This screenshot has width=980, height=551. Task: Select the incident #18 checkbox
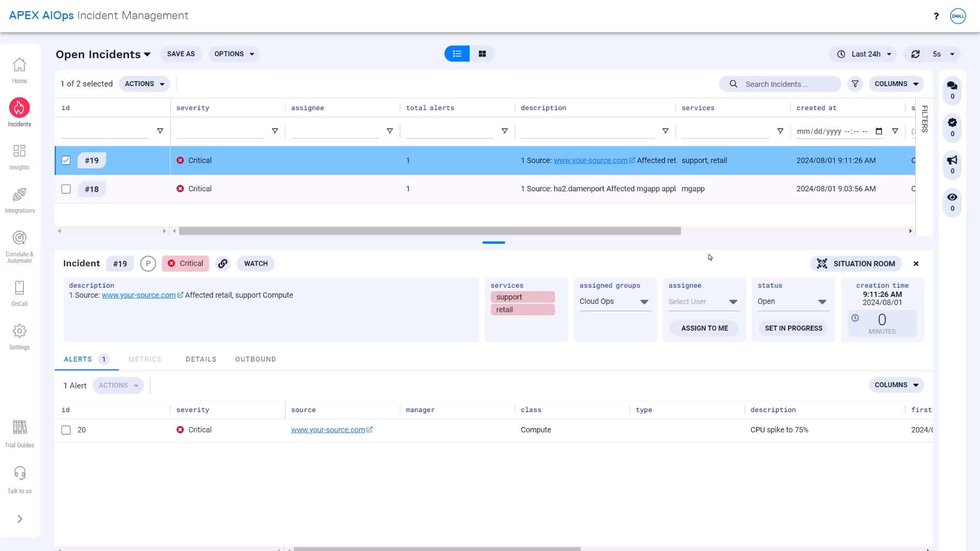click(x=66, y=189)
